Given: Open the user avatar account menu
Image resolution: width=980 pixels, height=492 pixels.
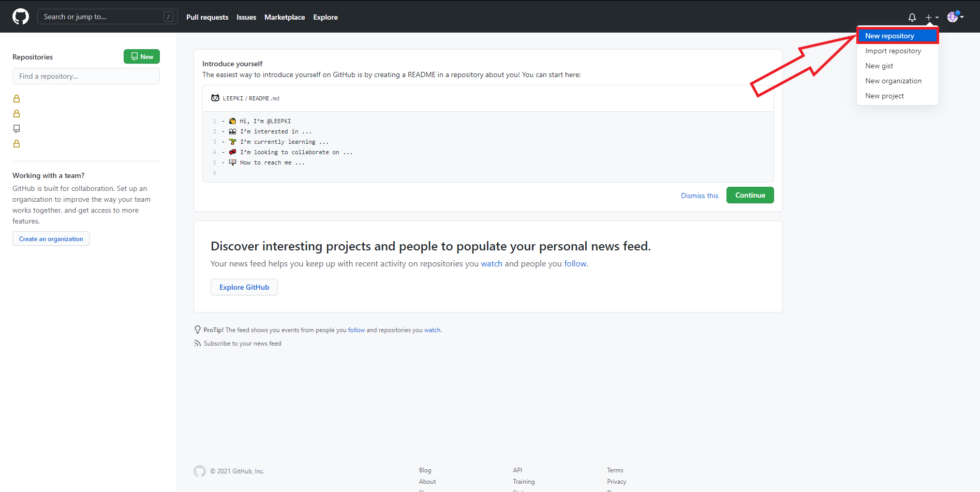Looking at the screenshot, I should pos(955,17).
